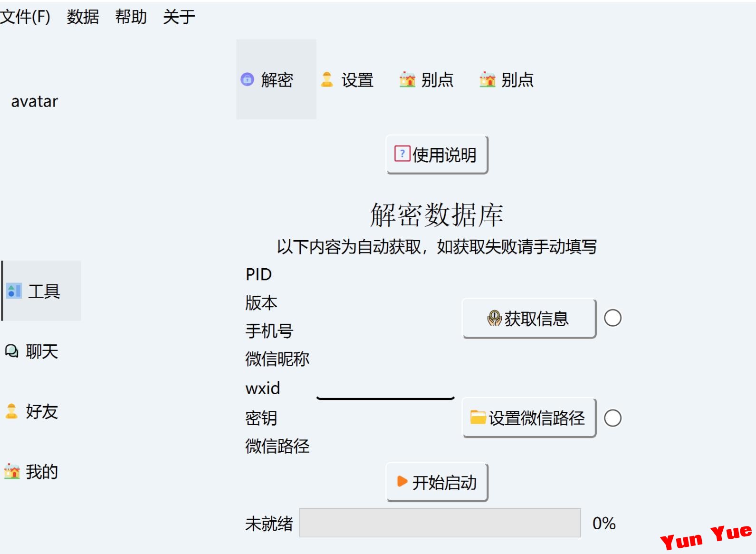
Task: Click the wxid input field
Action: pos(385,389)
